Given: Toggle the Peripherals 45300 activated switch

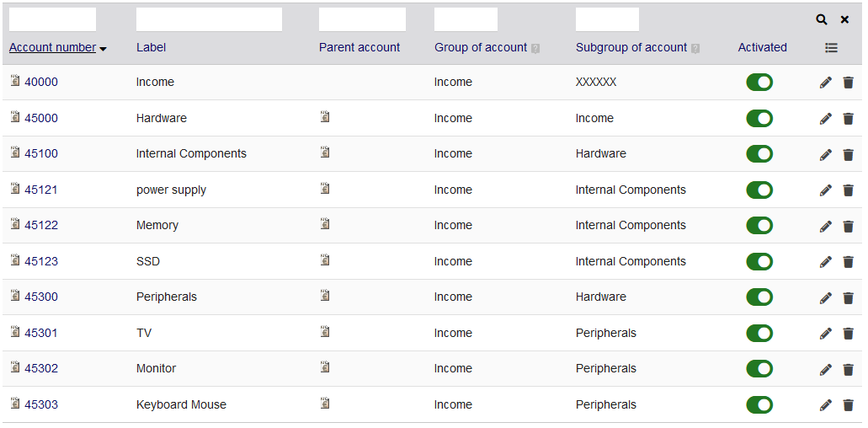Looking at the screenshot, I should (759, 297).
